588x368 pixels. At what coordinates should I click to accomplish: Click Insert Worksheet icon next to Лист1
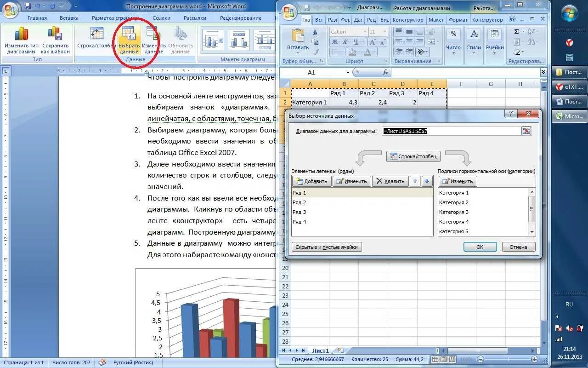(340, 351)
